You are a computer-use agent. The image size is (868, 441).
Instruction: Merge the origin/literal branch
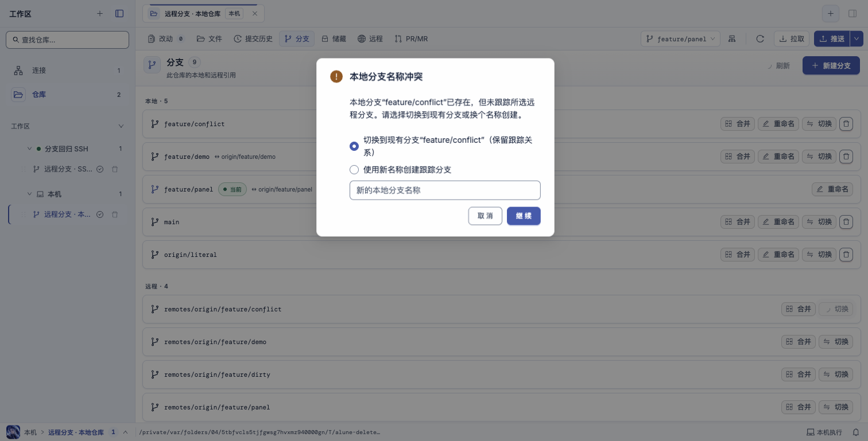[738, 255]
